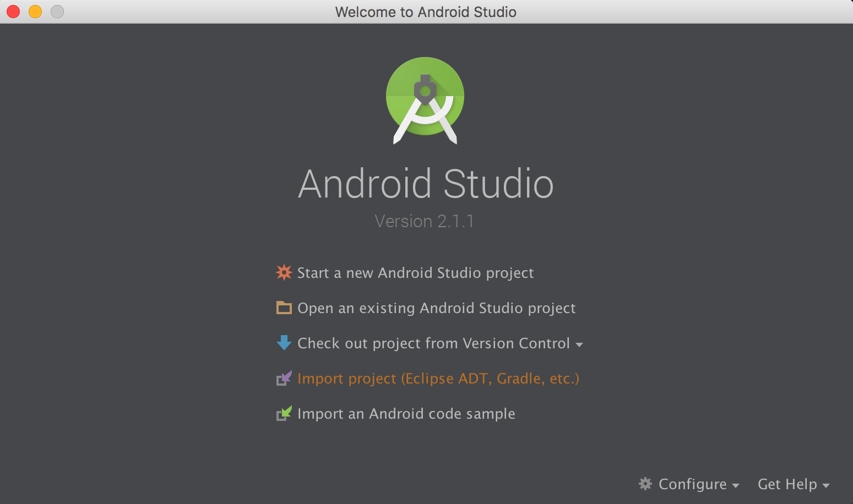Image resolution: width=853 pixels, height=504 pixels.
Task: Open an existing Android Studio project
Action: 436,308
